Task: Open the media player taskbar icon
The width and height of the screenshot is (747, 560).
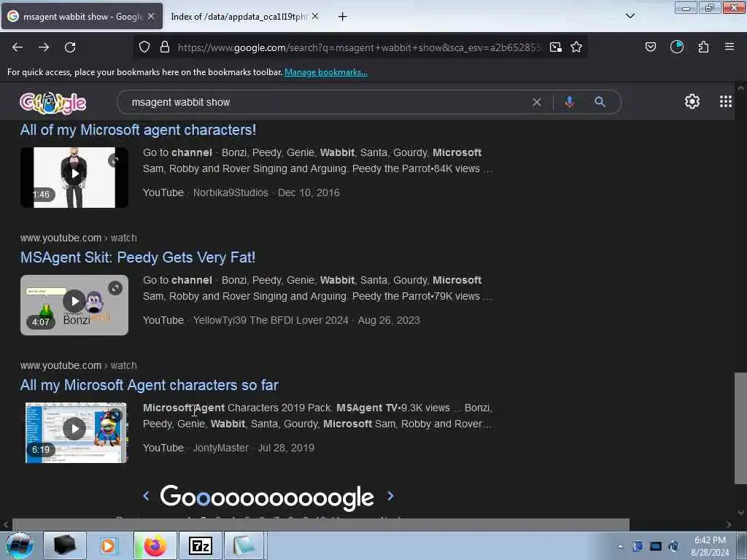Action: click(109, 545)
